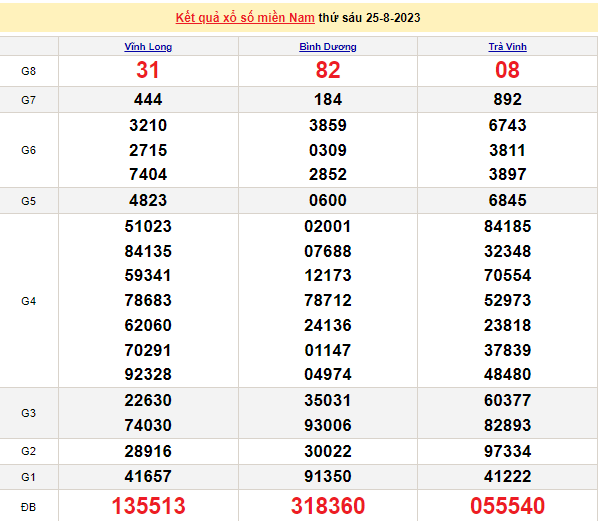Open the Vĩnh Long province link
Screen dimensions: 602x521
[148, 47]
